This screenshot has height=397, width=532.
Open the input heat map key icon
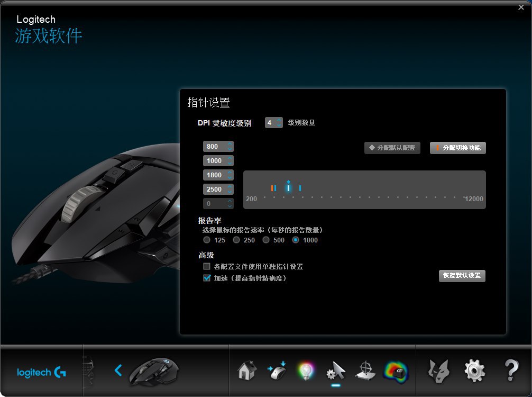coord(396,372)
